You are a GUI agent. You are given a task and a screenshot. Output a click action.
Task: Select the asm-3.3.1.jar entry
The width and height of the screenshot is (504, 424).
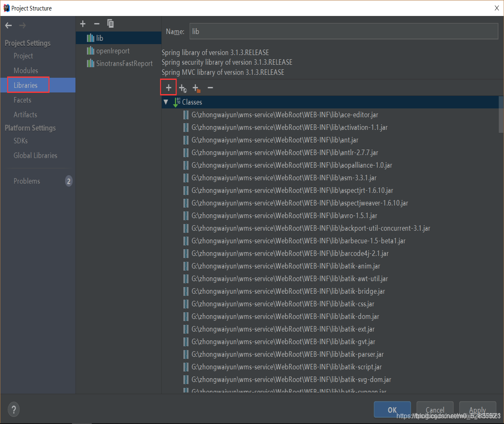point(284,178)
